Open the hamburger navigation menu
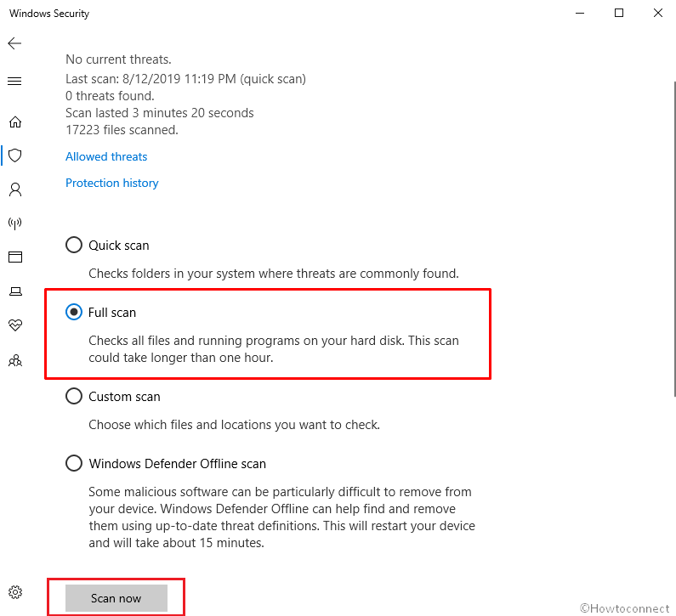This screenshot has width=676, height=616. click(14, 81)
